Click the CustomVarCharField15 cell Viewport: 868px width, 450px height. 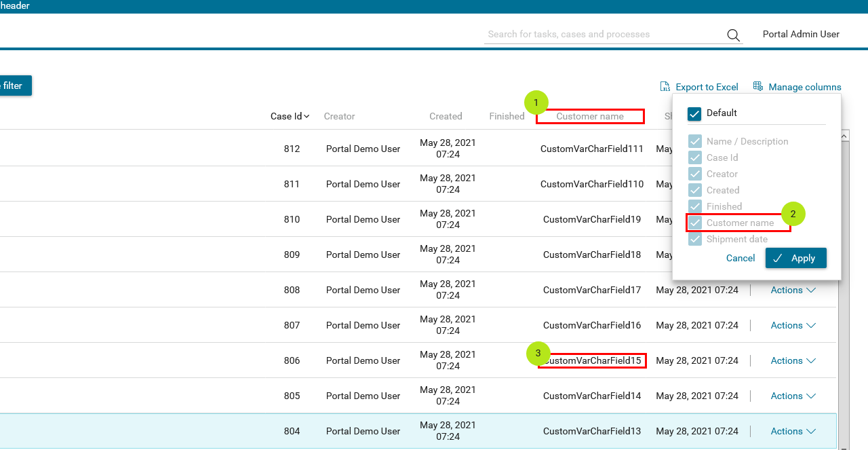[x=592, y=360]
